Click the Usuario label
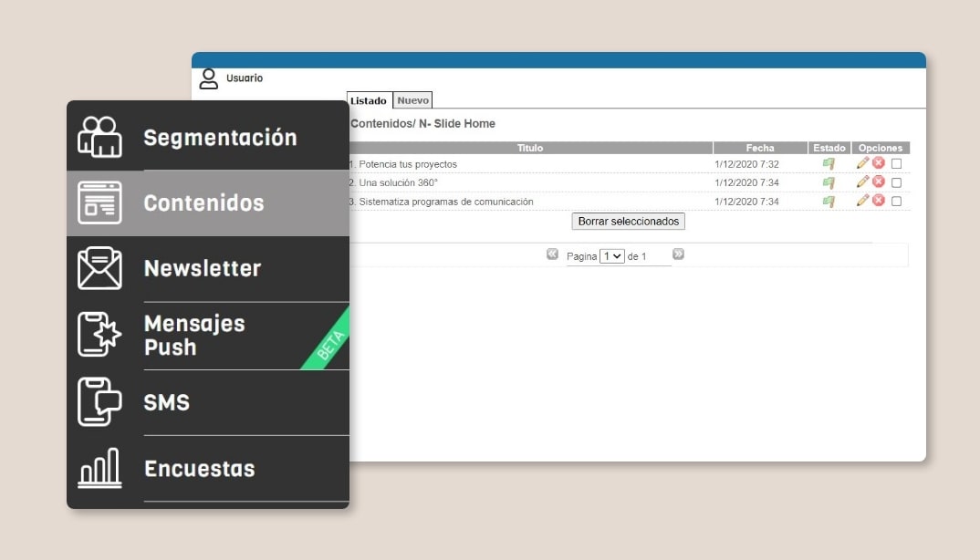The width and height of the screenshot is (980, 560). [x=245, y=78]
